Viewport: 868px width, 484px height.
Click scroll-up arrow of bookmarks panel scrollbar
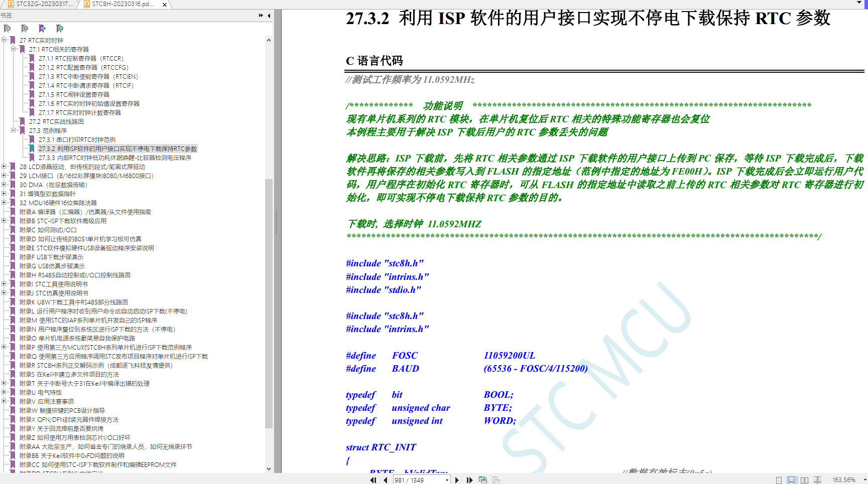click(x=269, y=40)
